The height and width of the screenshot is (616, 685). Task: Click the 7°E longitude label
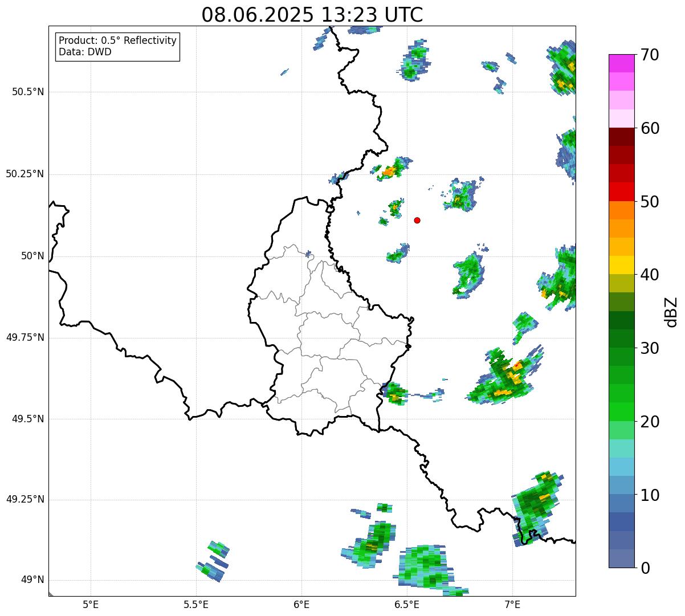click(512, 604)
